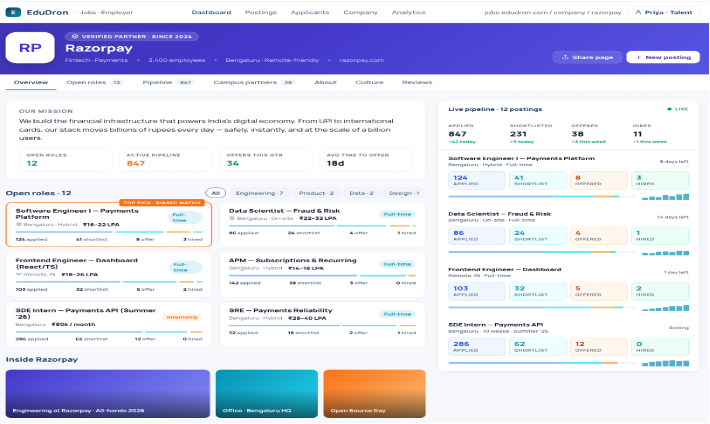Open Company in top navigation

[360, 12]
